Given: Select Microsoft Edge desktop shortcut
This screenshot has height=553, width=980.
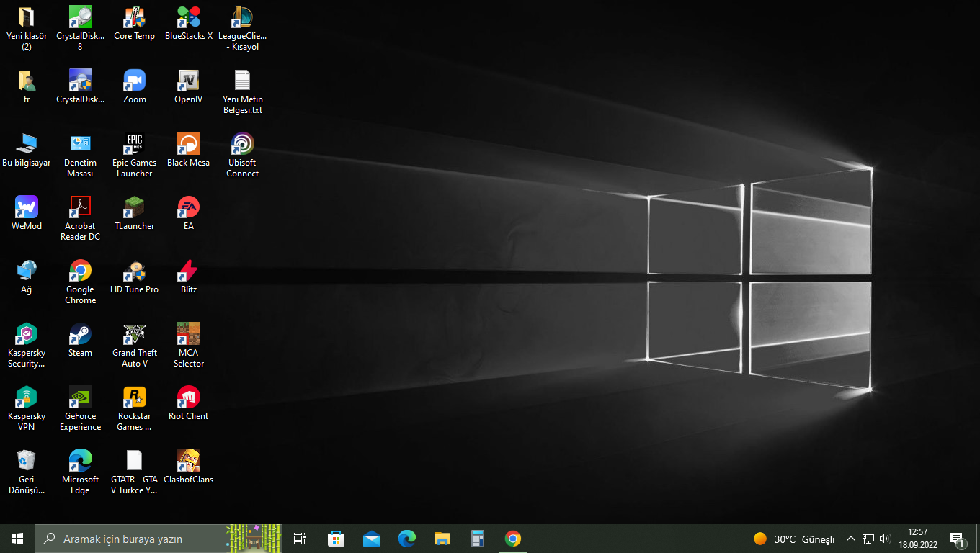Looking at the screenshot, I should pos(80,461).
